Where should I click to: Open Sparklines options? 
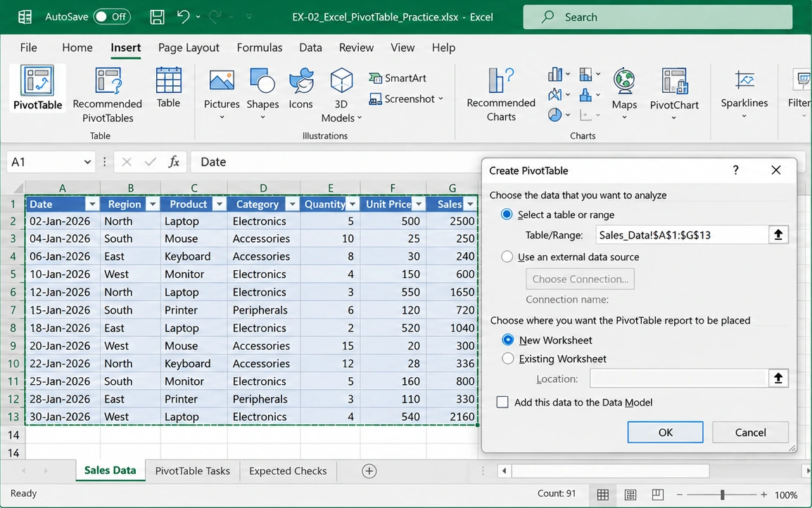(x=744, y=94)
